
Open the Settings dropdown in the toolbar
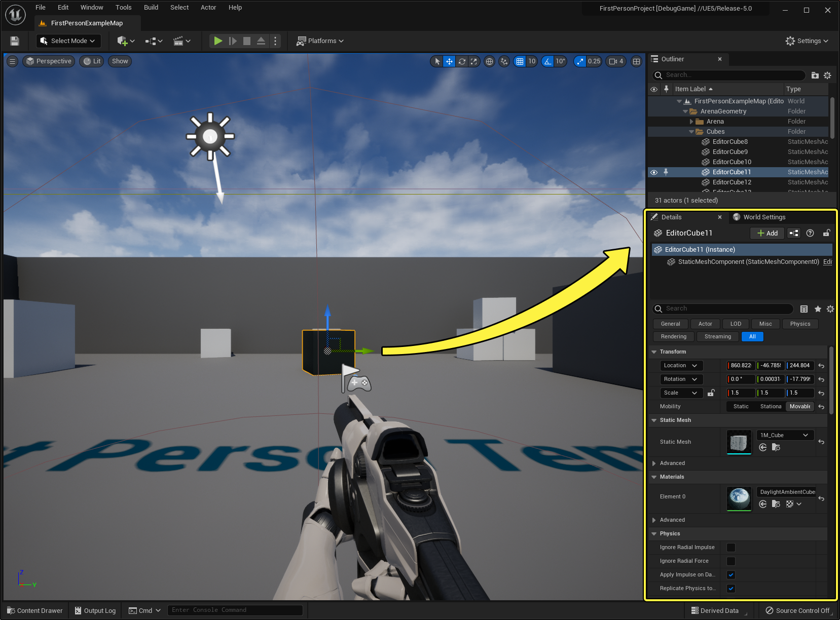[x=807, y=41]
